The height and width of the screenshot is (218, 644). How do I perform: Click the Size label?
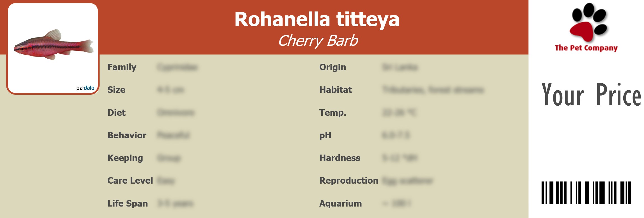coord(116,90)
